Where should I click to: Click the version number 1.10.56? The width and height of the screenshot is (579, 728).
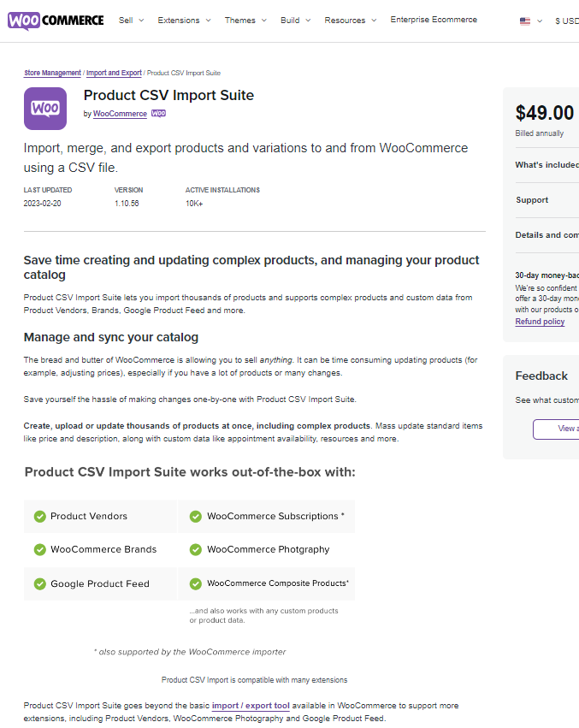click(x=127, y=204)
